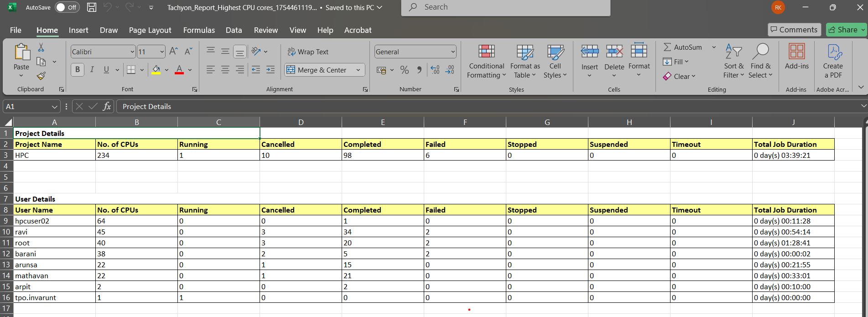Image resolution: width=868 pixels, height=317 pixels.
Task: Apply Comma Style number format
Action: pos(419,70)
